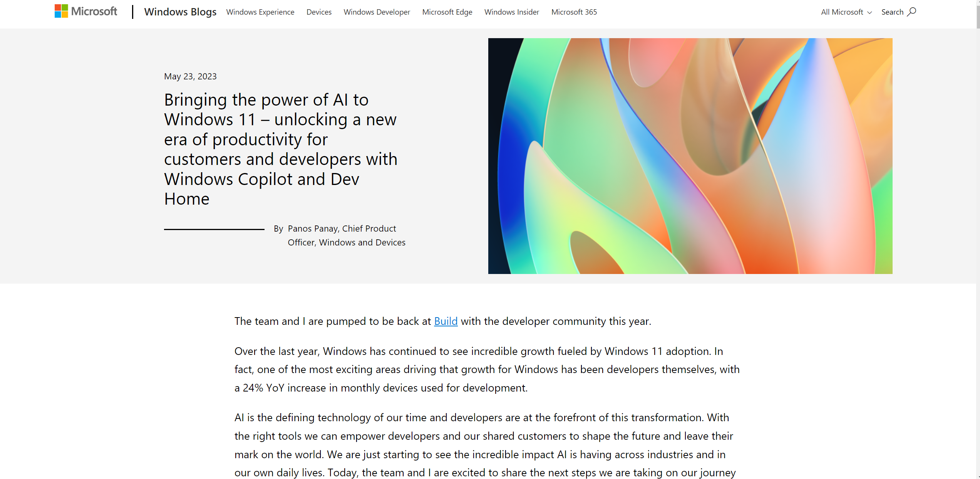The image size is (980, 479).
Task: Navigate to Devices section
Action: point(319,12)
